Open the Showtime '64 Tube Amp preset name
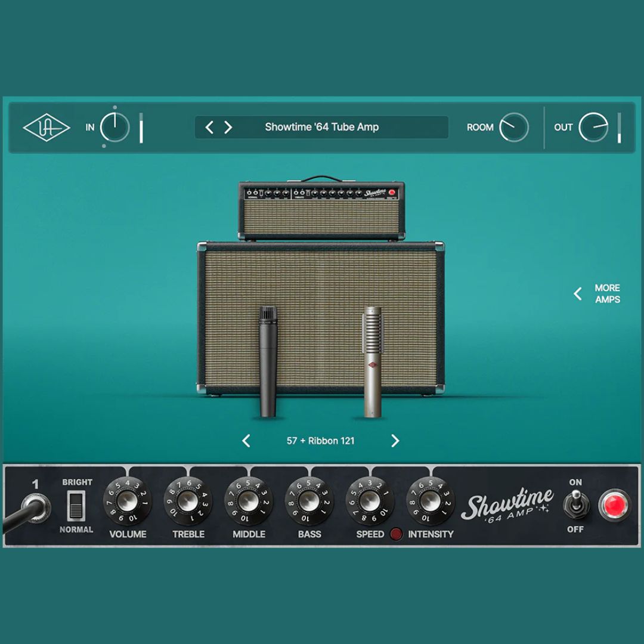644x644 pixels. [x=321, y=127]
